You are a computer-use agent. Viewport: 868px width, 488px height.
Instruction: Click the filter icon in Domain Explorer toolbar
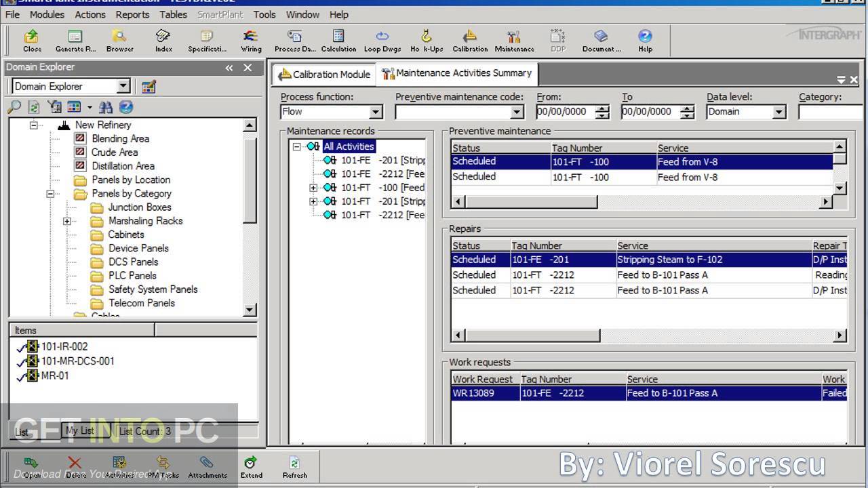(x=54, y=107)
